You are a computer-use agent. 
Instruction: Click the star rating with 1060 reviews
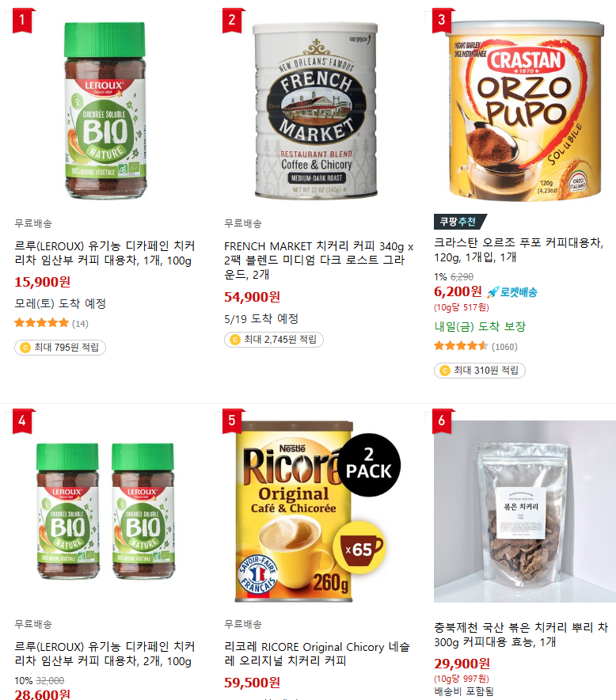[x=475, y=346]
